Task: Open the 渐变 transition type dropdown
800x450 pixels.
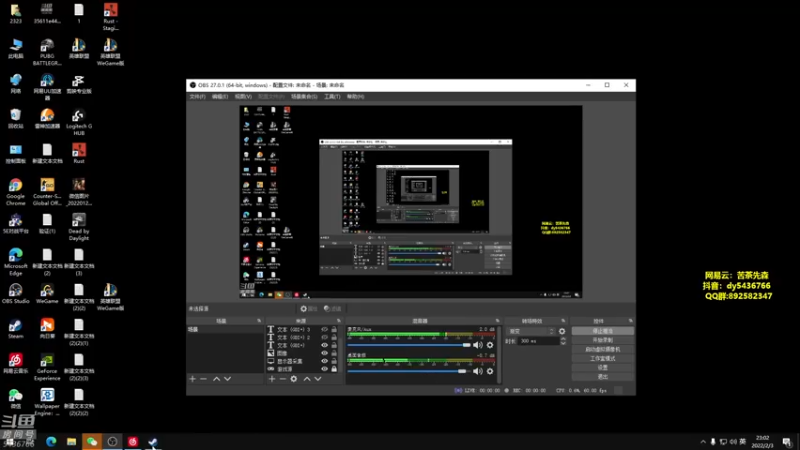Action: [x=531, y=331]
